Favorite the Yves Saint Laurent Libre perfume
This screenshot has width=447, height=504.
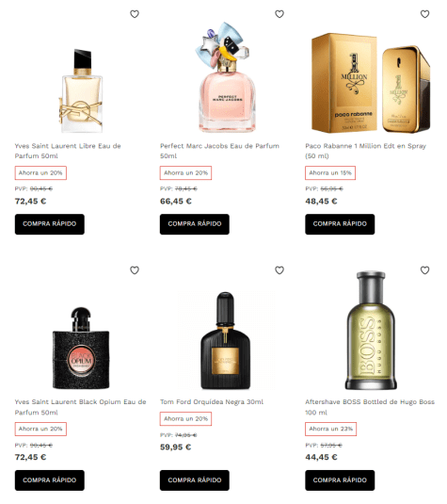135,14
